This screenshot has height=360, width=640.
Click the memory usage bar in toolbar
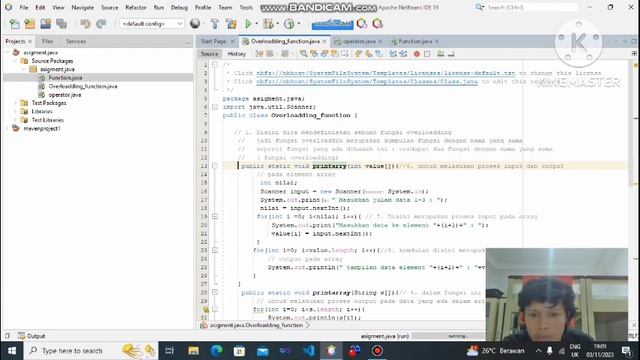[x=332, y=24]
